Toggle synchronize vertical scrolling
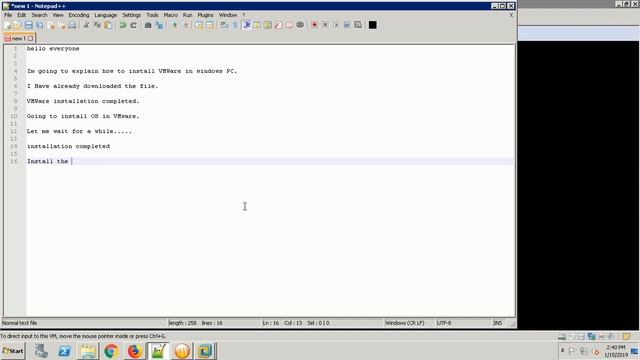The image size is (640, 360). point(199,25)
